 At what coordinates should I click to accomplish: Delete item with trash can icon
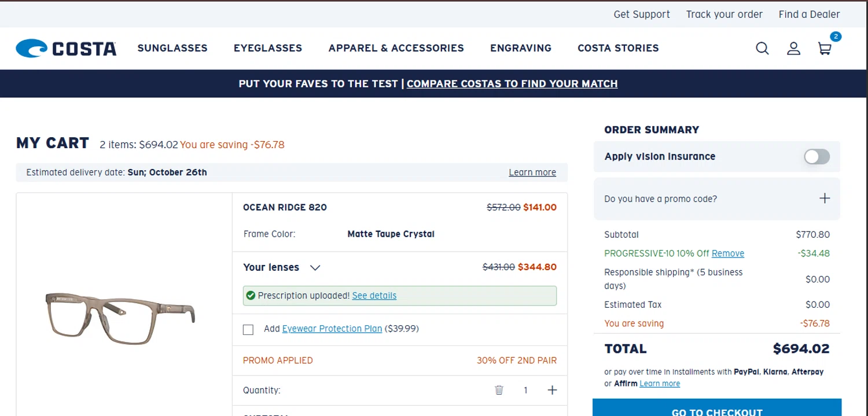pyautogui.click(x=499, y=391)
